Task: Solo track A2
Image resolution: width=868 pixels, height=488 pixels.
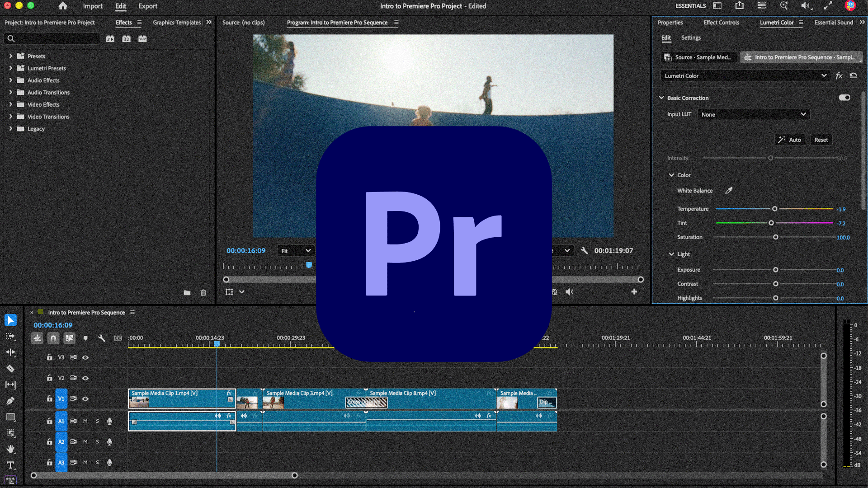Action: tap(97, 442)
